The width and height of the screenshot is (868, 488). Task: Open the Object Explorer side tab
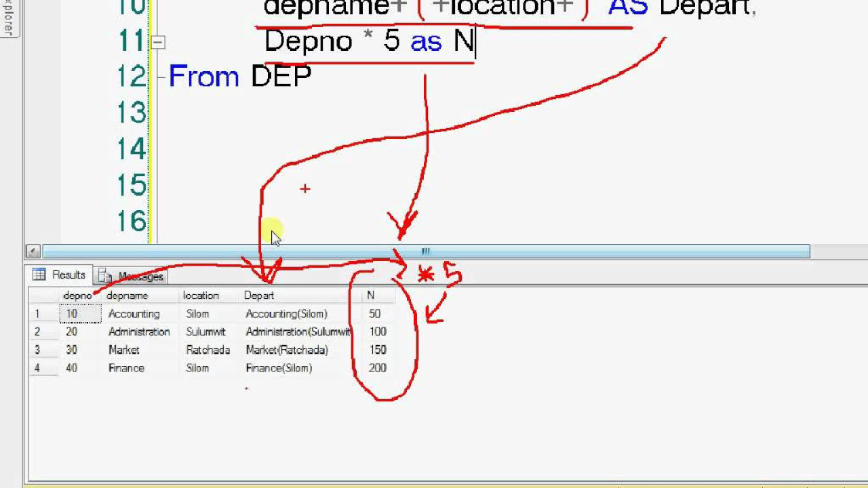[x=8, y=18]
